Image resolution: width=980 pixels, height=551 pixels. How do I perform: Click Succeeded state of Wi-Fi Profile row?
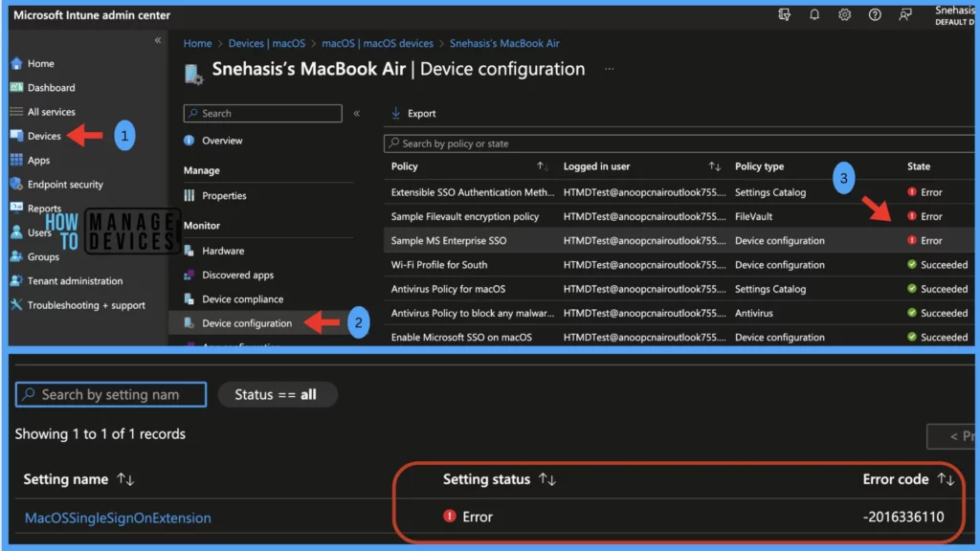938,265
